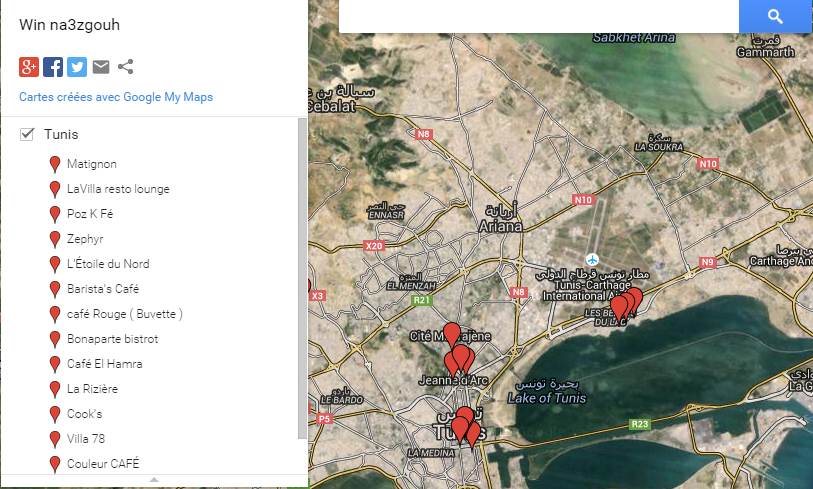
Task: Click the Jeanne d'Arc map label
Action: pyautogui.click(x=453, y=380)
